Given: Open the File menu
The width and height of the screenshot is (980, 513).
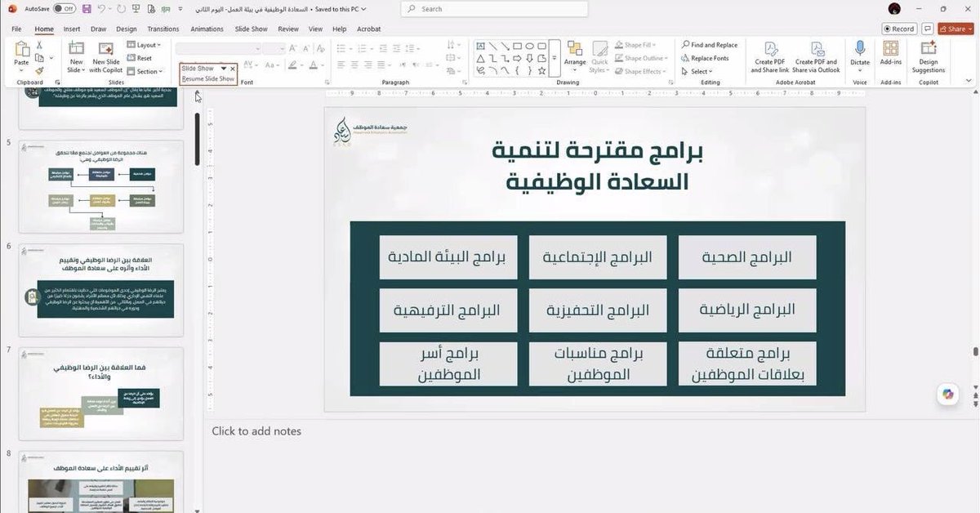Looking at the screenshot, I should coord(16,29).
